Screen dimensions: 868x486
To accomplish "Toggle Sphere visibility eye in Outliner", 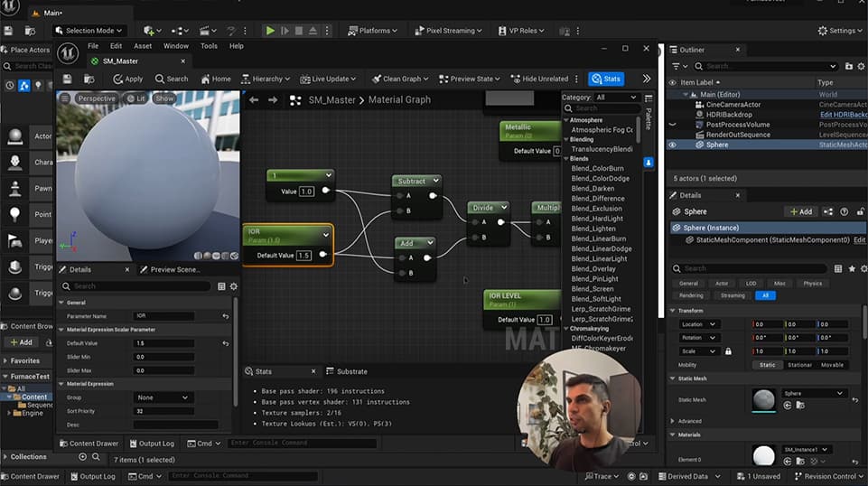I will click(x=672, y=145).
